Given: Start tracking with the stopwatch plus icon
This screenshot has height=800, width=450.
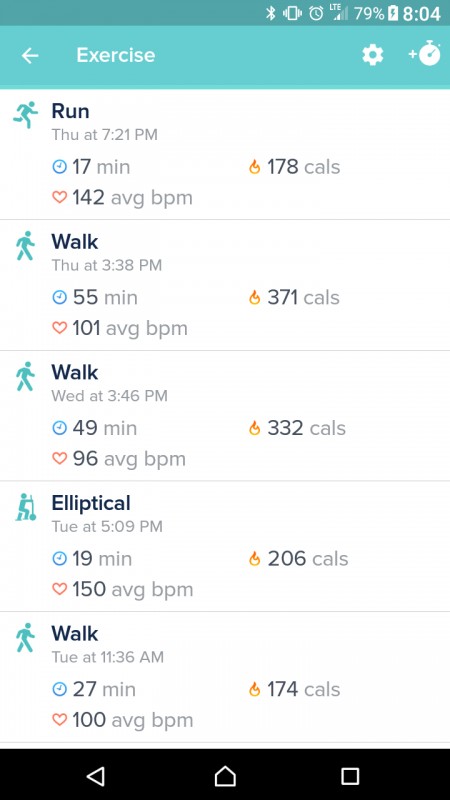Looking at the screenshot, I should pos(424,53).
